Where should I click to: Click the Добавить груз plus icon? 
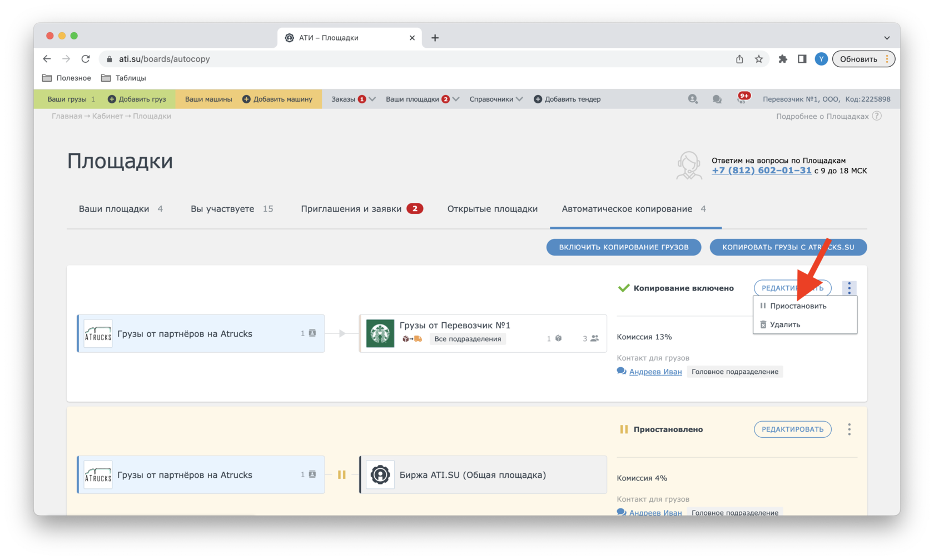tap(112, 99)
